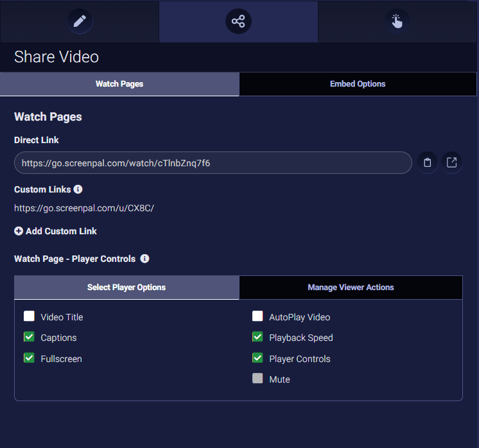Select the share icon tab
Image resolution: width=479 pixels, height=448 pixels.
[x=238, y=21]
